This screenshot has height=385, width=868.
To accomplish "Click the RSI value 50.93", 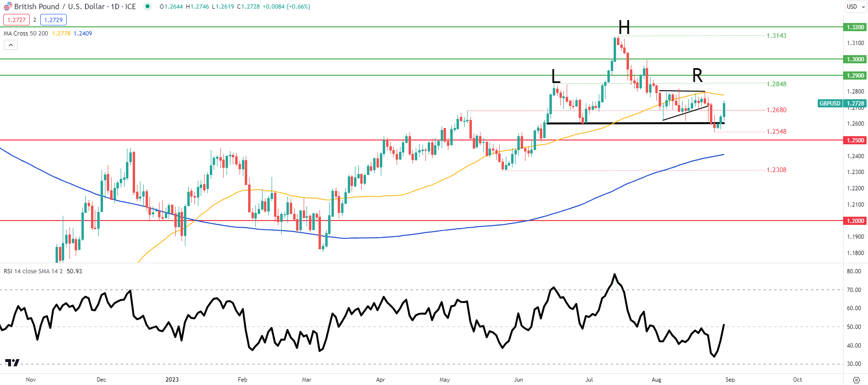I will (x=74, y=271).
